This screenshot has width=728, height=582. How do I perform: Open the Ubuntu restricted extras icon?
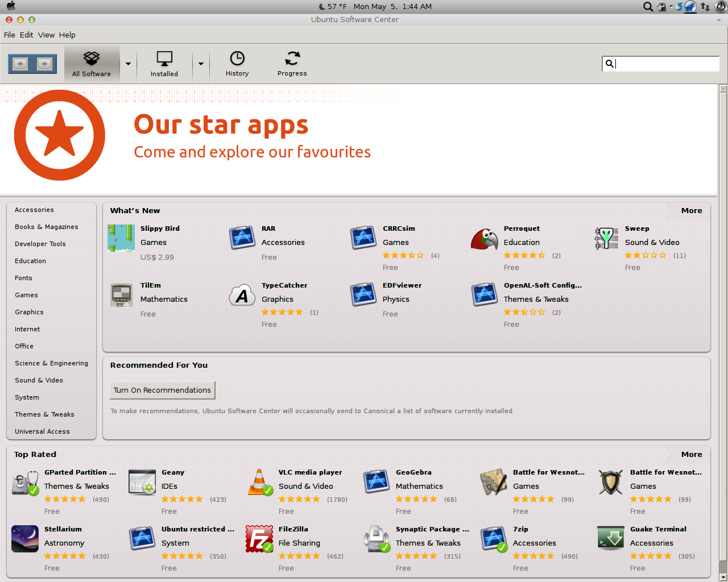[142, 539]
